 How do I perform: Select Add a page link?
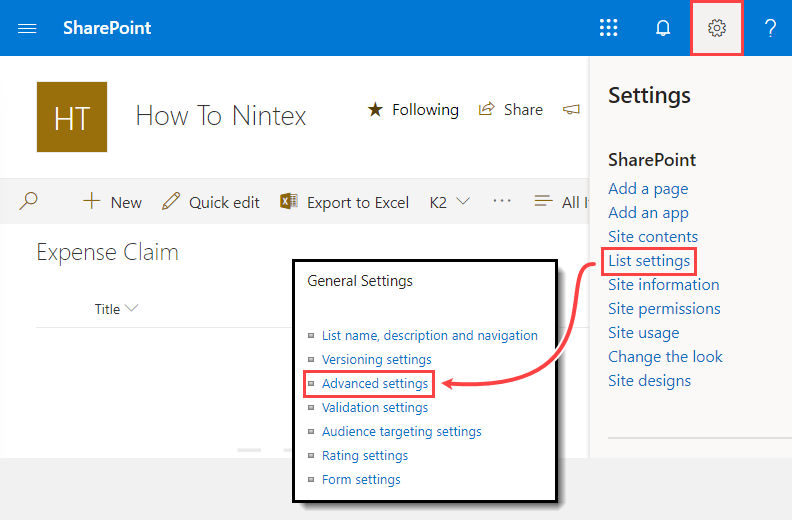[x=648, y=189]
